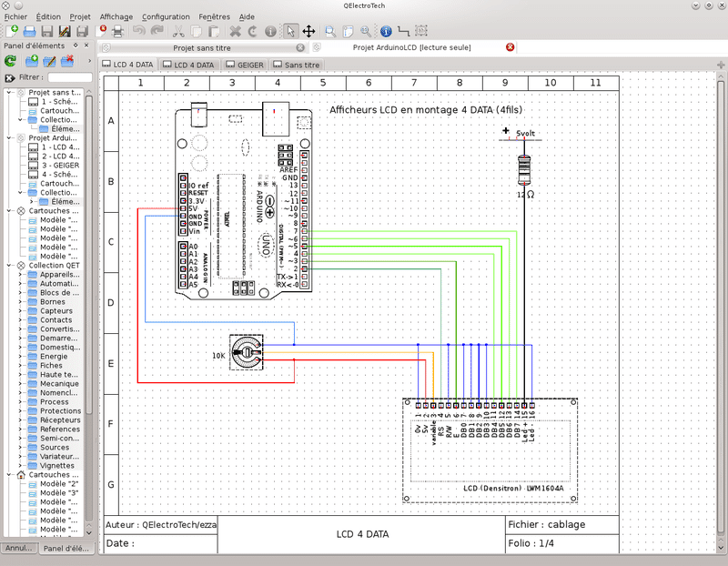728x566 pixels.
Task: Click the delete X icon in toolbar
Action: click(x=235, y=31)
